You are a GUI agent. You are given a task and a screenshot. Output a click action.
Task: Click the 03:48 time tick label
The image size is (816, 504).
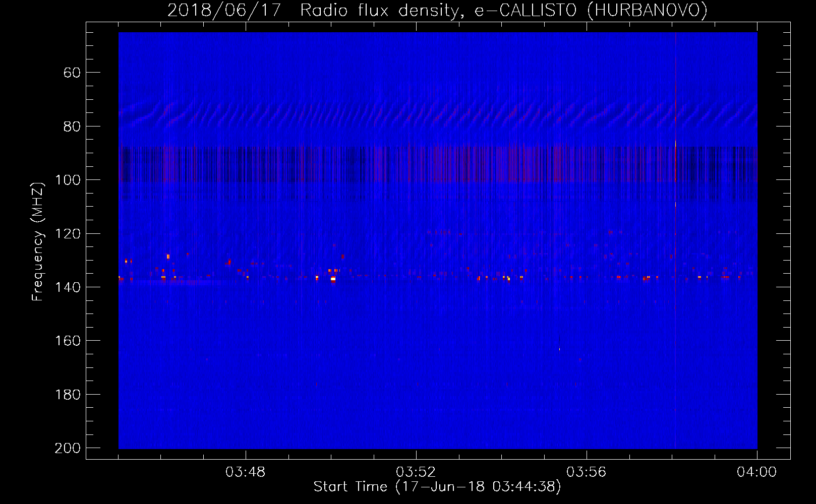(246, 472)
